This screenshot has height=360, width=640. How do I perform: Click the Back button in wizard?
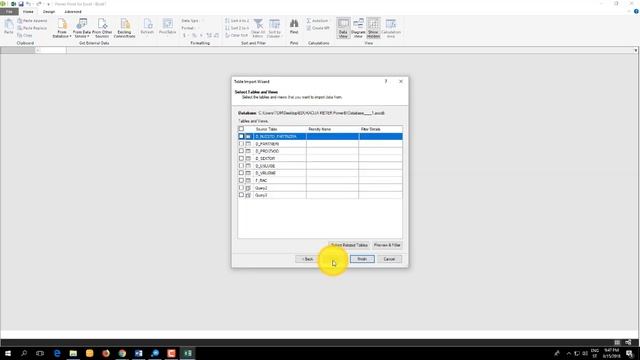307,259
